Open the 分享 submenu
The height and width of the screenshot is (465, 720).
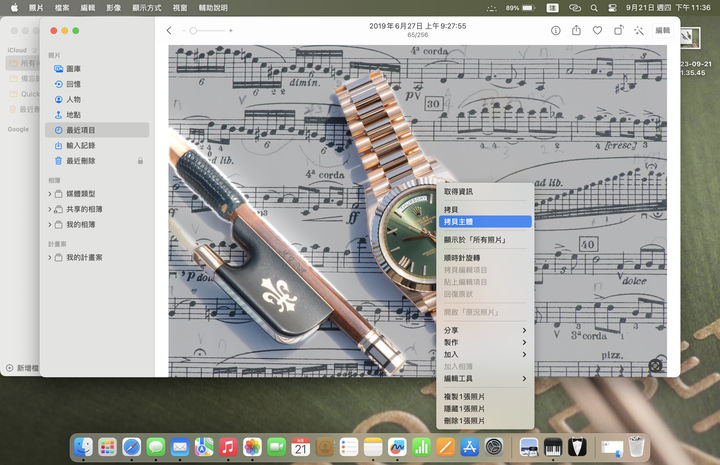click(485, 331)
